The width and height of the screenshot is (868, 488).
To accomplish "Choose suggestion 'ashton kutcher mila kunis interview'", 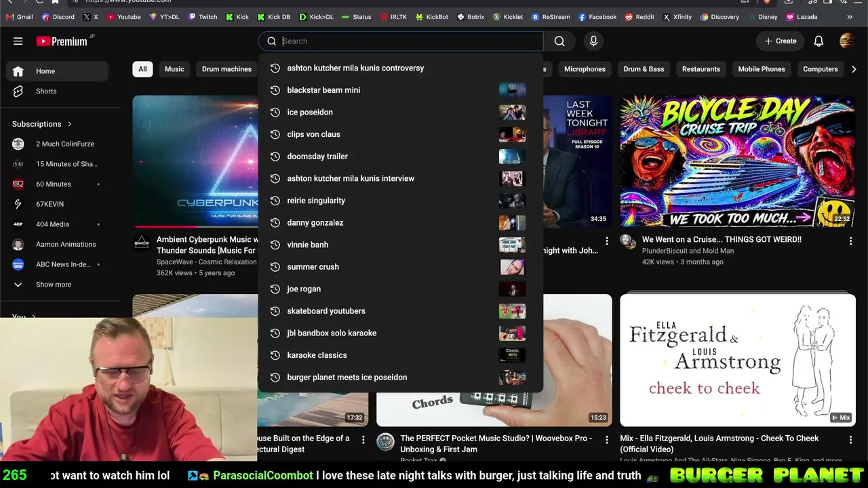I will [401, 178].
